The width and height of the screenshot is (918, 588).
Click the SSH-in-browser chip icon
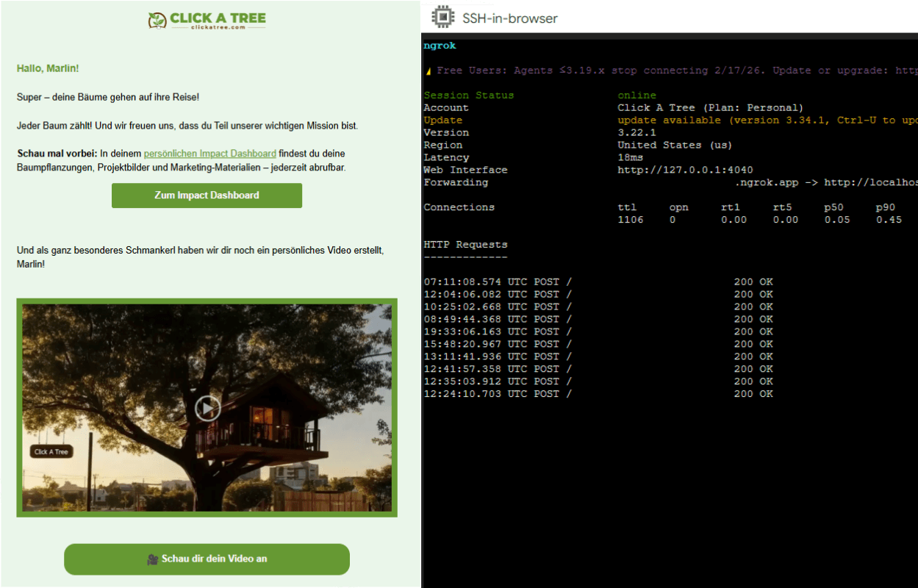coord(442,18)
